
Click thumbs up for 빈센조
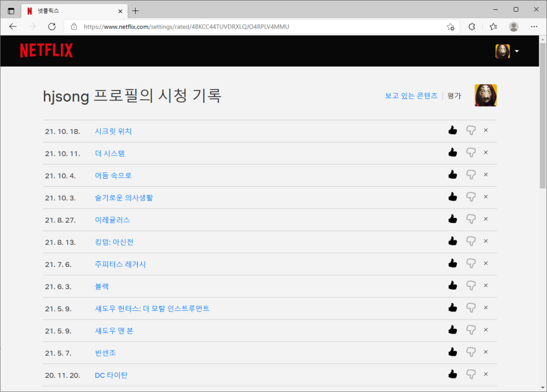[452, 352]
